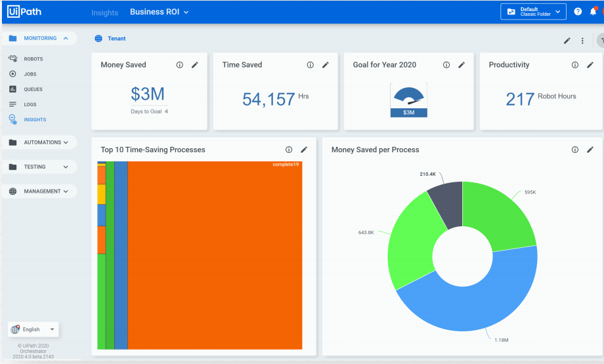Edit the Money Saved card
Image resolution: width=604 pixels, height=364 pixels.
195,65
